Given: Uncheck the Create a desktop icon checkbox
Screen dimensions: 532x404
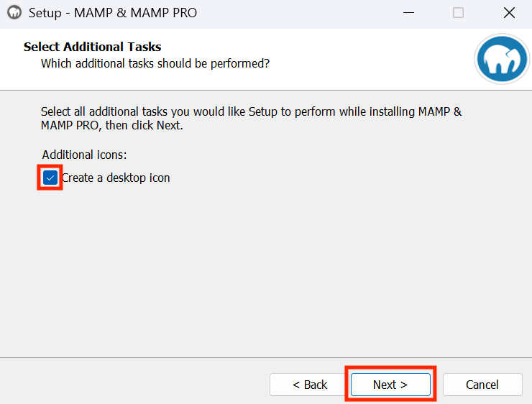Looking at the screenshot, I should click(50, 178).
